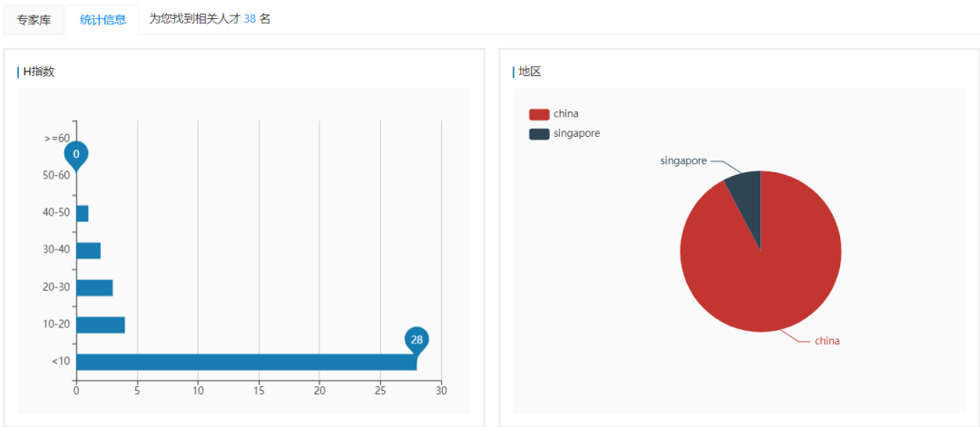The image size is (980, 427).
Task: Click the 38 results count link
Action: (x=250, y=19)
